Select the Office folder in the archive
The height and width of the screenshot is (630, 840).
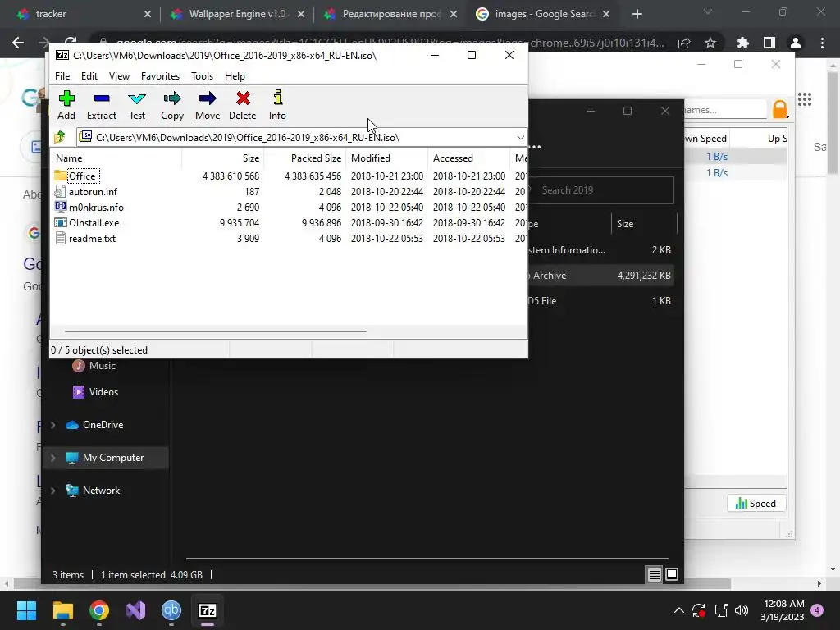pyautogui.click(x=81, y=176)
